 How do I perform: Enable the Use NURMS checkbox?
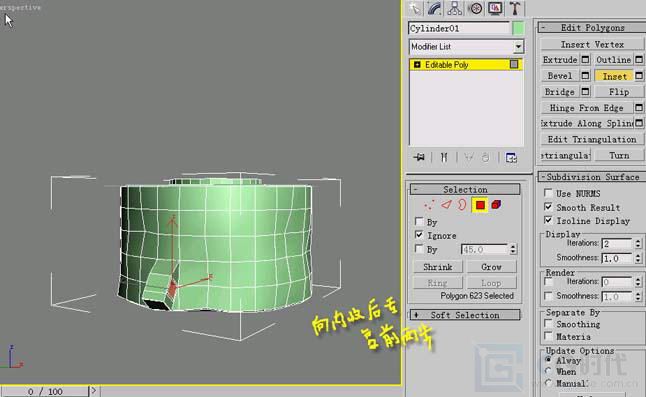[x=548, y=193]
